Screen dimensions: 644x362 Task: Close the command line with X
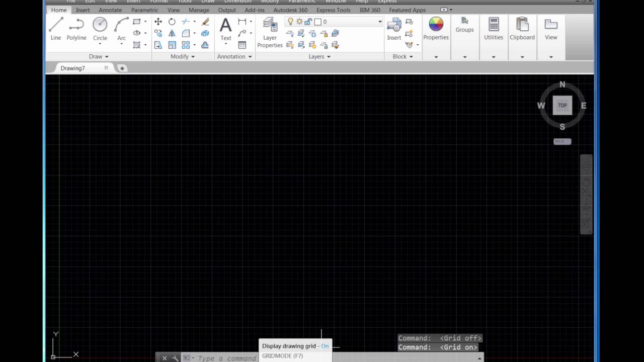(x=165, y=358)
